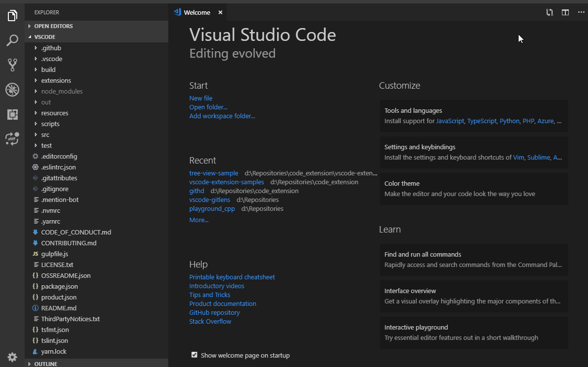Open the Source Control view icon
The height and width of the screenshot is (367, 588).
12,65
